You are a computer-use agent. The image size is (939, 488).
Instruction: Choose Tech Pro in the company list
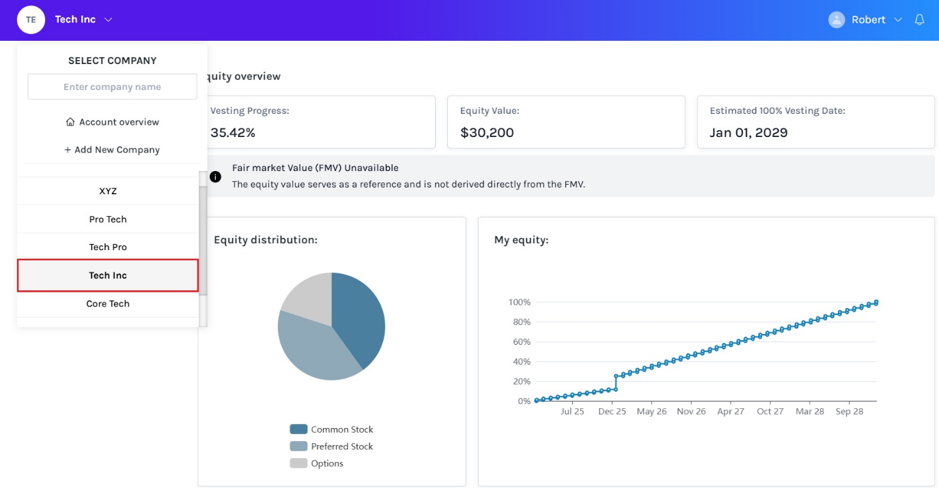[108, 247]
